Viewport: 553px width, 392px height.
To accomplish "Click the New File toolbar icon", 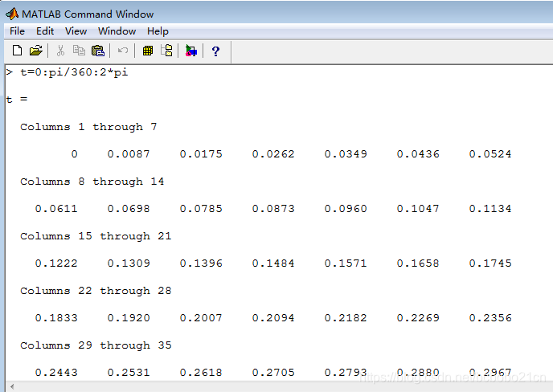I will tap(17, 51).
